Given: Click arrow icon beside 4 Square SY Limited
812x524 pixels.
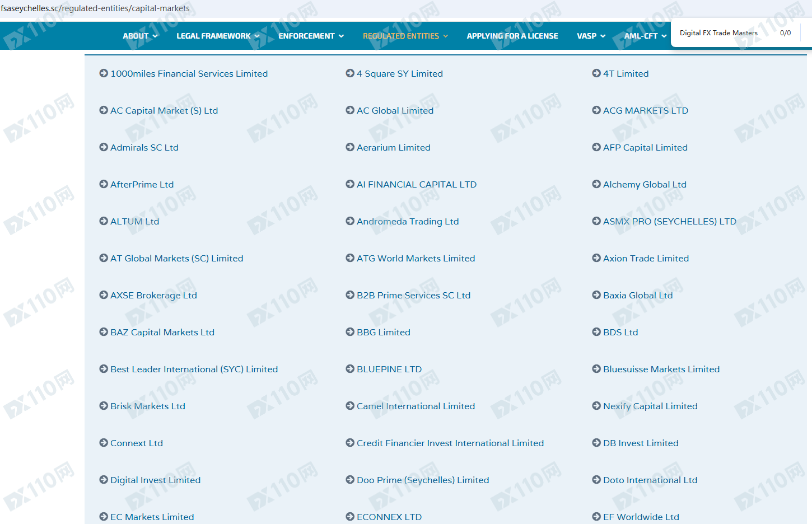Looking at the screenshot, I should point(350,73).
